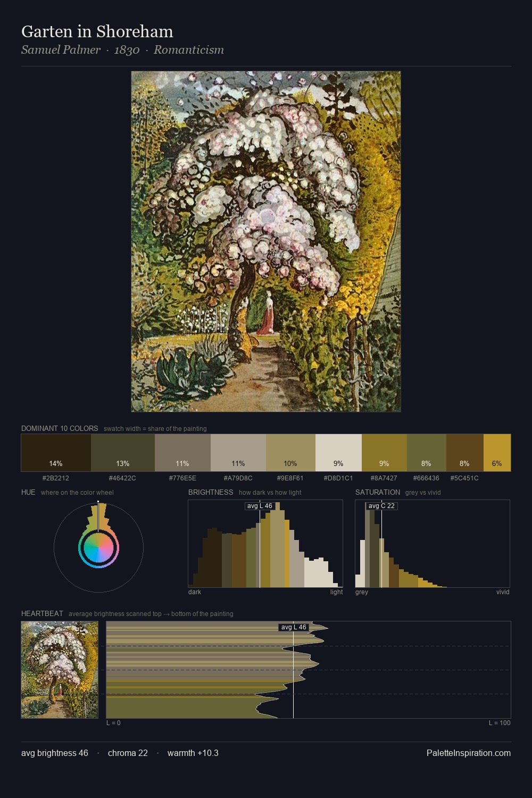Click 'average brightness scanned top → bottom' caption
The image size is (532, 798).
(151, 614)
